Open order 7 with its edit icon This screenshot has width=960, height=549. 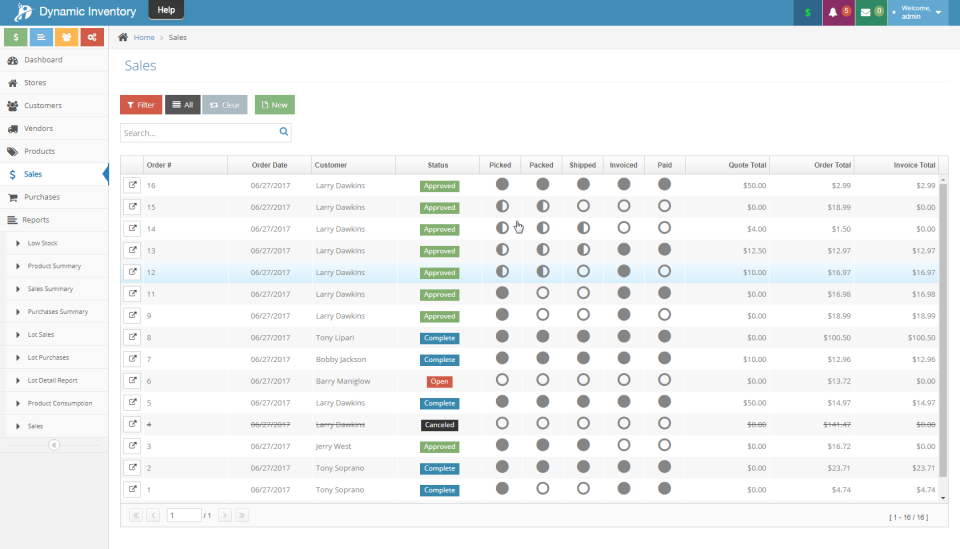(132, 359)
